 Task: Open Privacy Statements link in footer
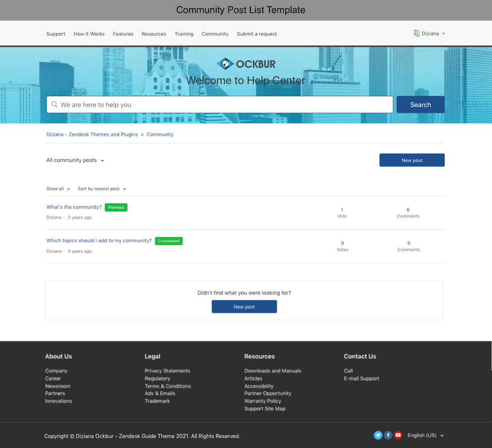pyautogui.click(x=167, y=371)
